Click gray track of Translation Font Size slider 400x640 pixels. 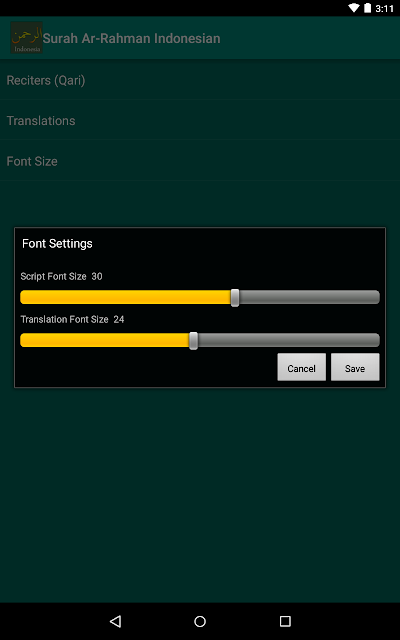pyautogui.click(x=289, y=340)
